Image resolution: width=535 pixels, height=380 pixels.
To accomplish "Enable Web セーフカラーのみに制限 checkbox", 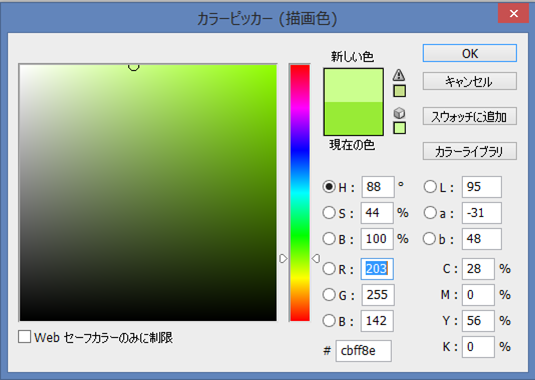I will pos(25,337).
